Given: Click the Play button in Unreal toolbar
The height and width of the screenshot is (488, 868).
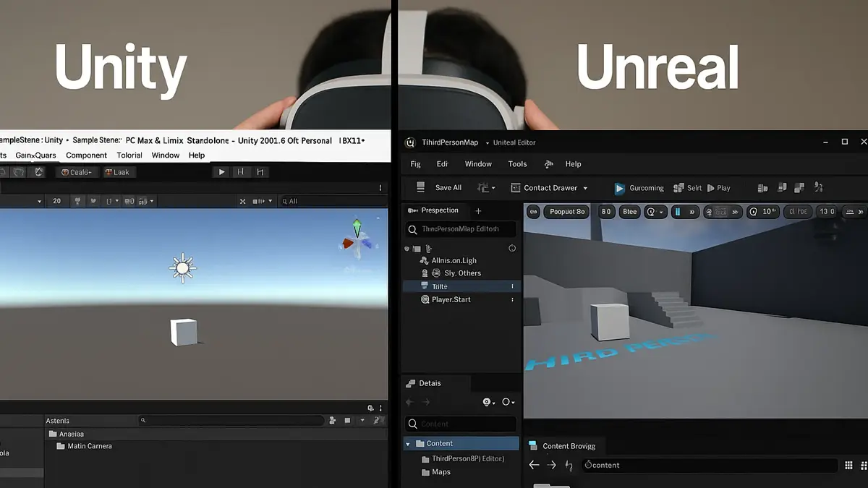Looking at the screenshot, I should coord(718,188).
